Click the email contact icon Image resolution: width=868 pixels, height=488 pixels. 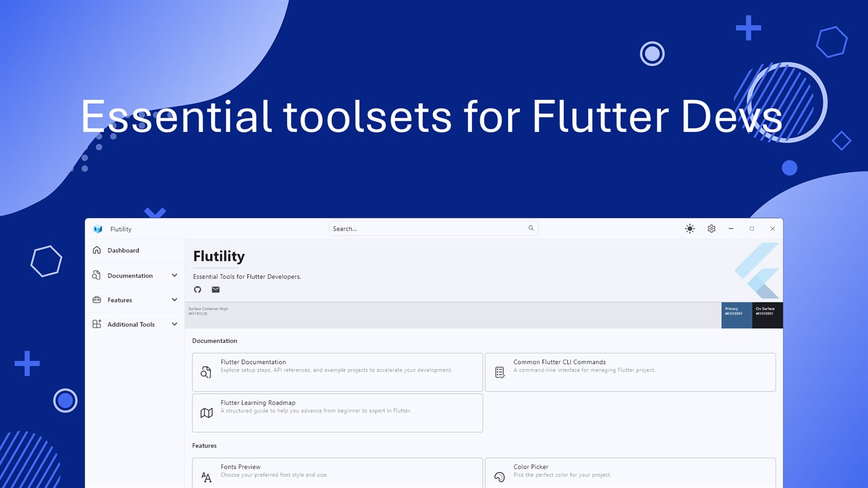(215, 290)
